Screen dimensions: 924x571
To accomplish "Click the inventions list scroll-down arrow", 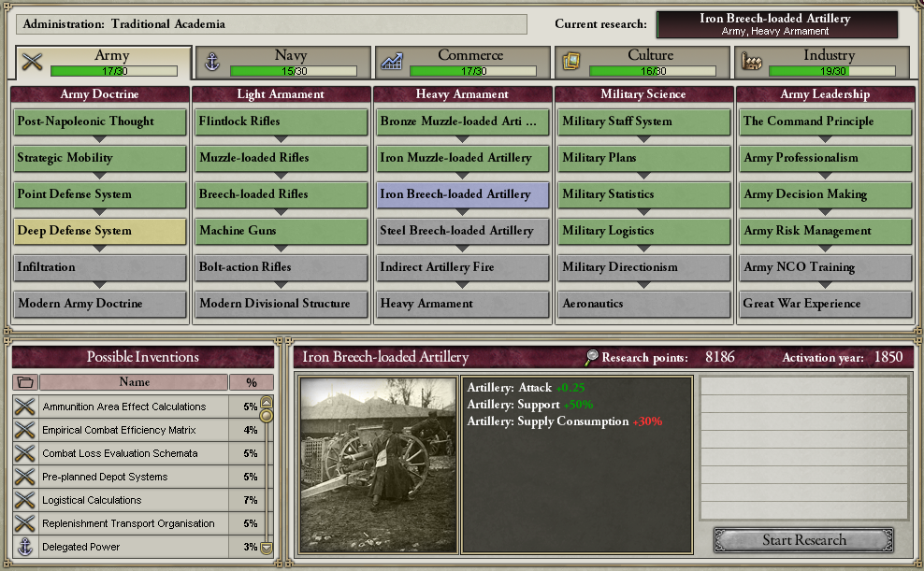I will [x=267, y=548].
